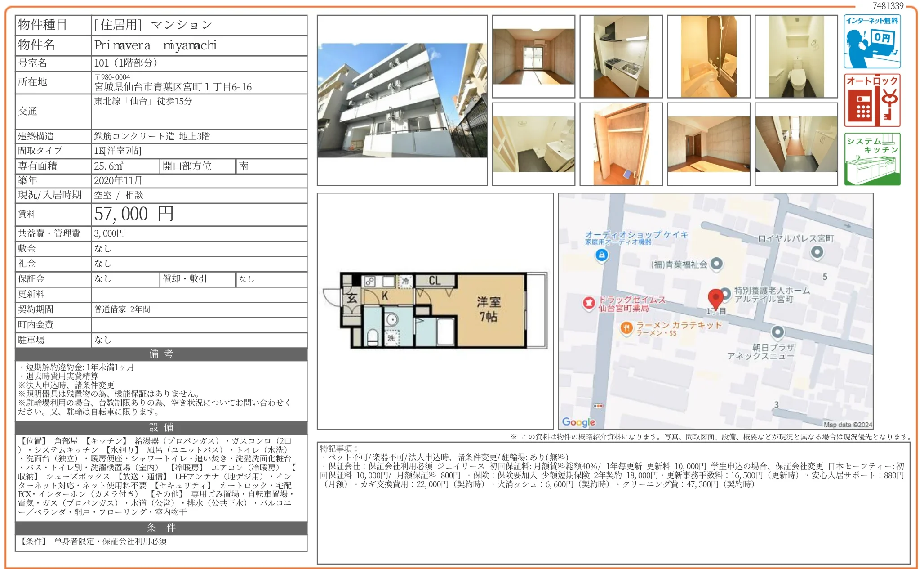The image size is (924, 569).
Task: Click the red location pin on map
Action: coord(715,298)
